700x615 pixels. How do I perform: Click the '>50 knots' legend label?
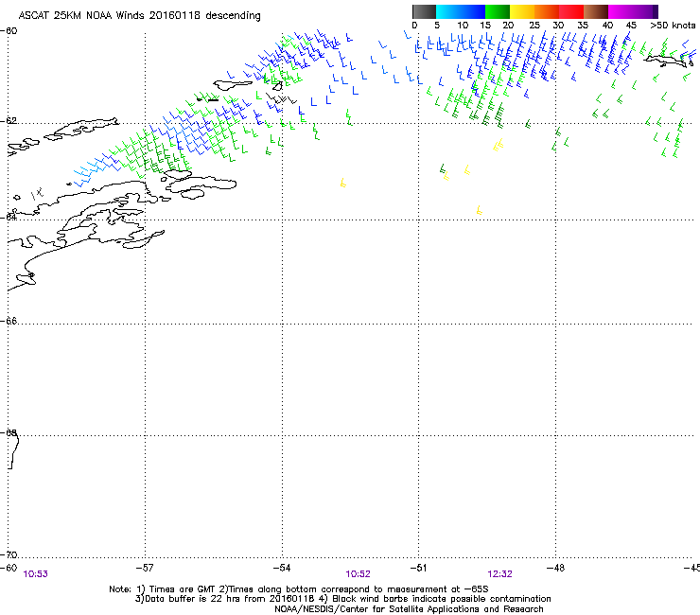[x=673, y=26]
